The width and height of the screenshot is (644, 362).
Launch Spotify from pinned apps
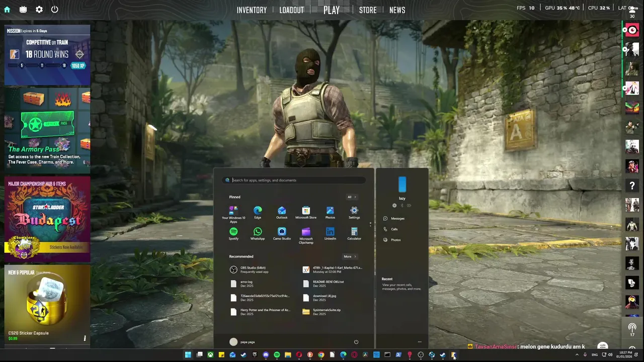coord(233,234)
